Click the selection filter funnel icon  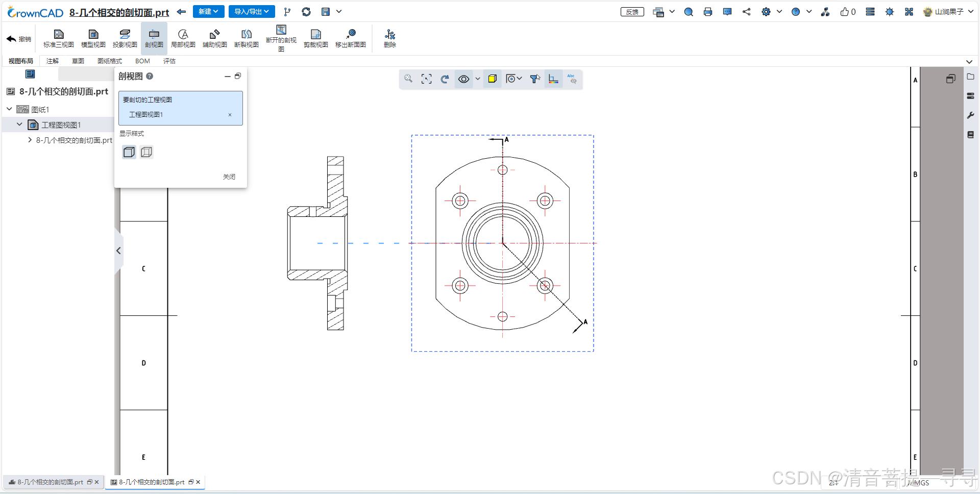pyautogui.click(x=535, y=79)
